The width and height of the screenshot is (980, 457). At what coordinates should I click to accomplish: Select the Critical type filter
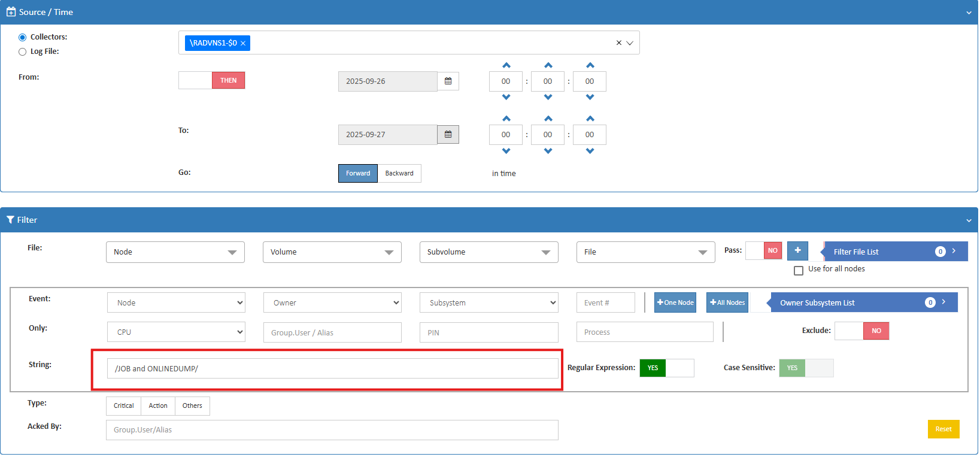124,406
